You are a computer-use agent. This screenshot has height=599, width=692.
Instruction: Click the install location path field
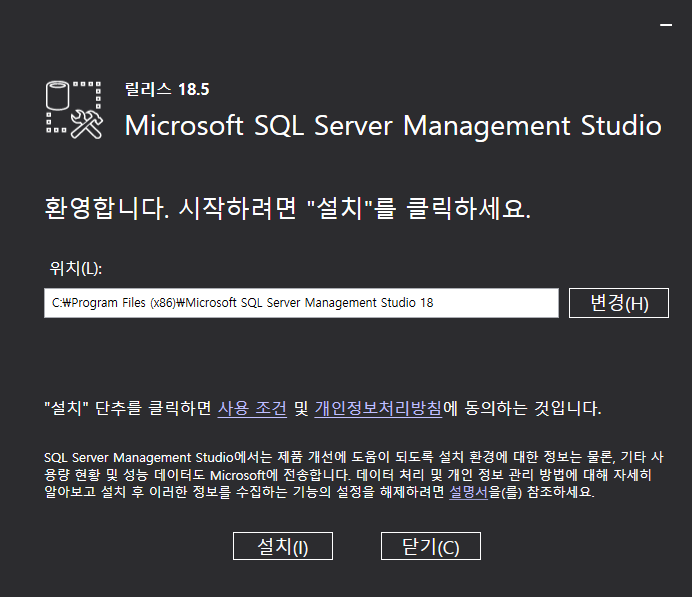click(x=301, y=303)
